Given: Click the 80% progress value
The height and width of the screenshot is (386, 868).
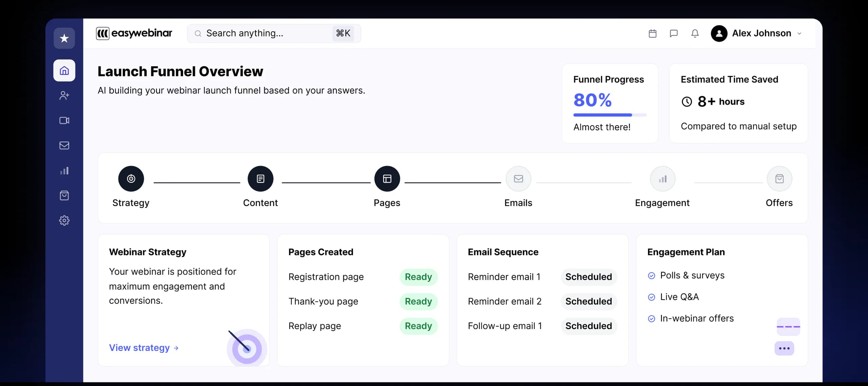Looking at the screenshot, I should 592,100.
